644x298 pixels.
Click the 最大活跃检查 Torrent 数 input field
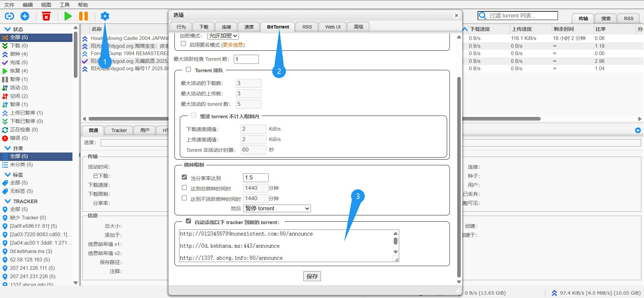coord(246,59)
